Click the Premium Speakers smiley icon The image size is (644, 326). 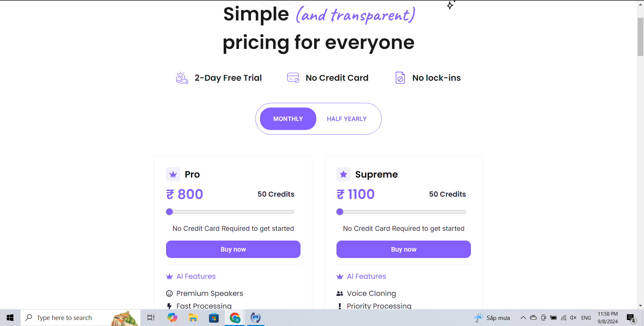click(x=169, y=294)
